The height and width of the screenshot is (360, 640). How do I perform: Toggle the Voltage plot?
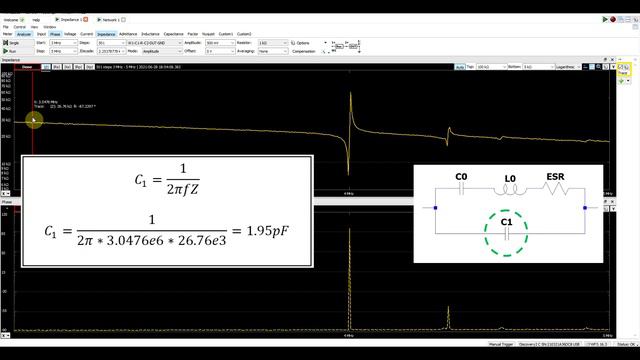[x=70, y=34]
